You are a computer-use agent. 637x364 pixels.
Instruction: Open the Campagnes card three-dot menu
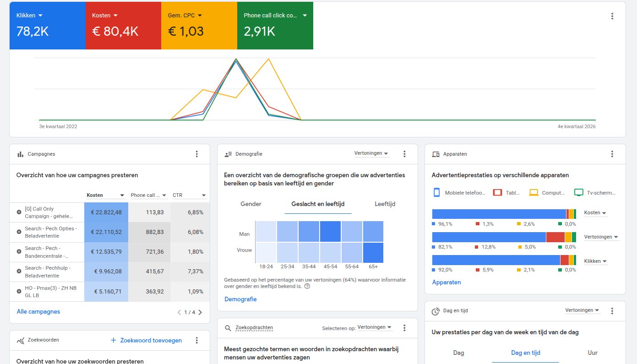197,154
